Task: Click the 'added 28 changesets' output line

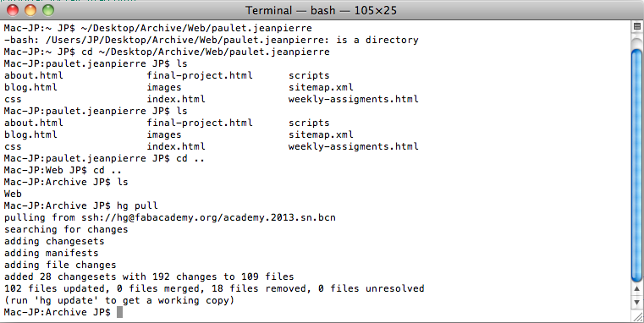Action: coord(149,277)
